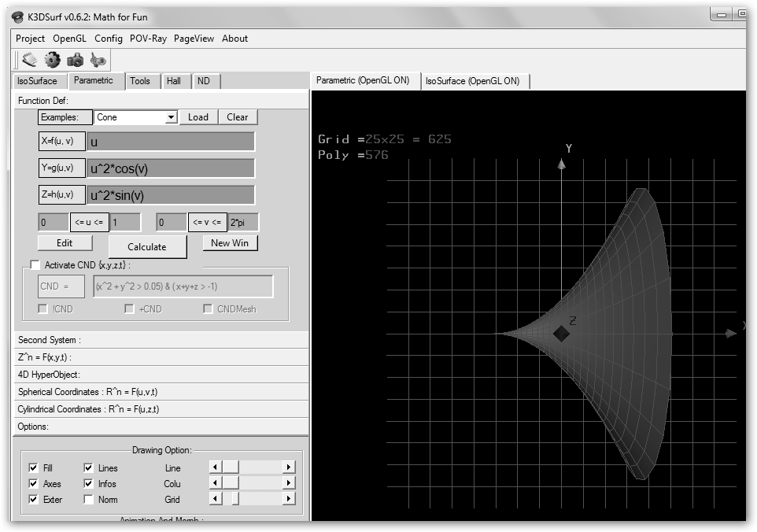Click right arrow of the Line scrollbar
The image size is (757, 532).
(x=289, y=467)
